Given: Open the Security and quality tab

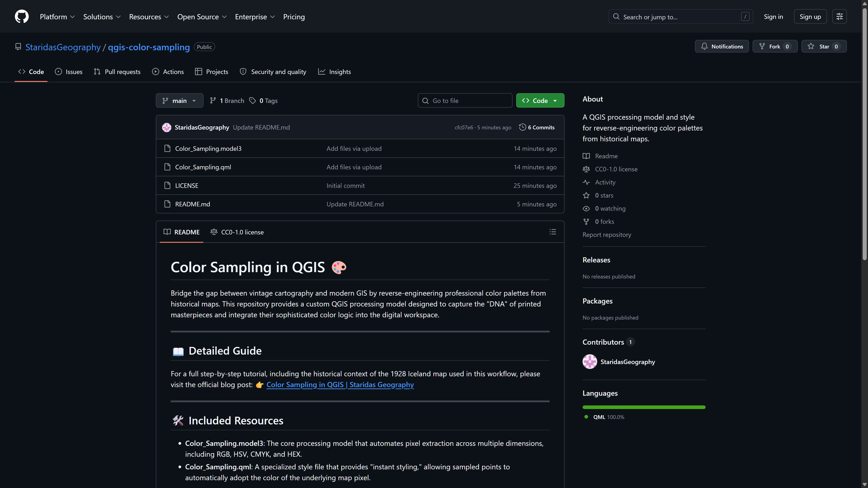Looking at the screenshot, I should point(273,72).
